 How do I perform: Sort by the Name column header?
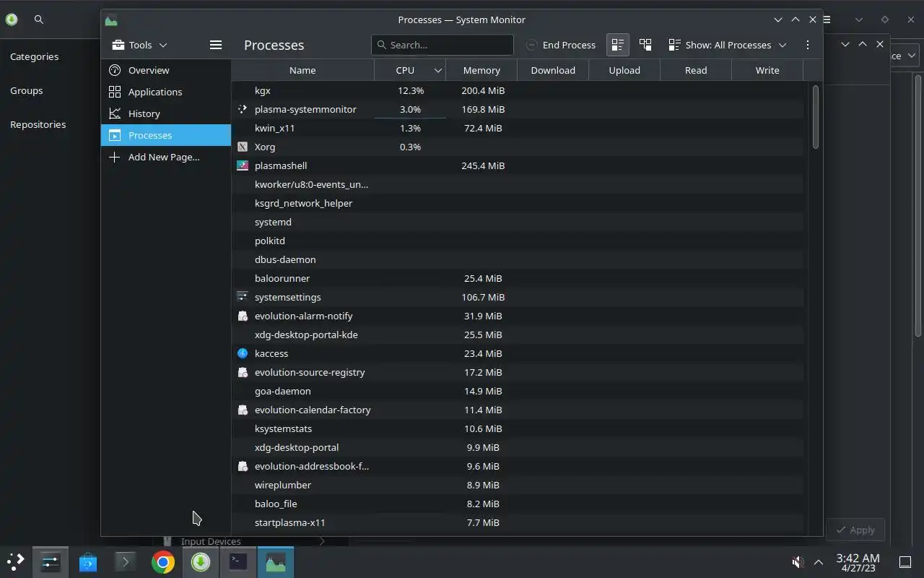tap(302, 70)
